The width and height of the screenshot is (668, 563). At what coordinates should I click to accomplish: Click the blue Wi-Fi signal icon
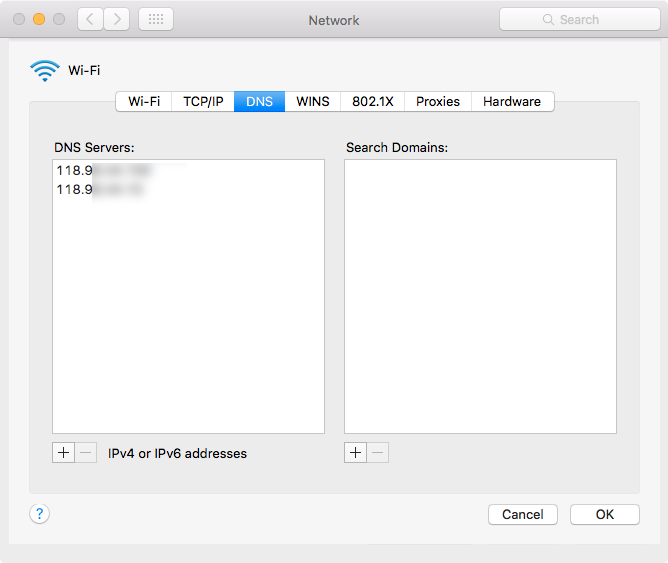[45, 70]
